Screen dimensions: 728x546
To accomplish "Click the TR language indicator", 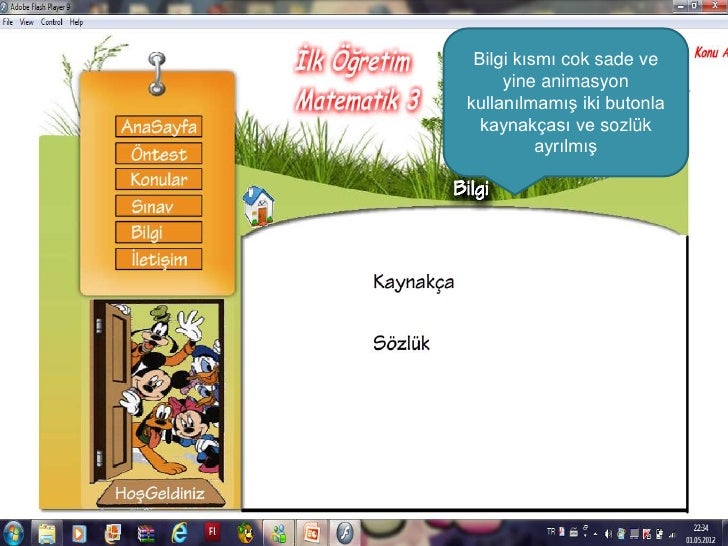I will coord(551,532).
